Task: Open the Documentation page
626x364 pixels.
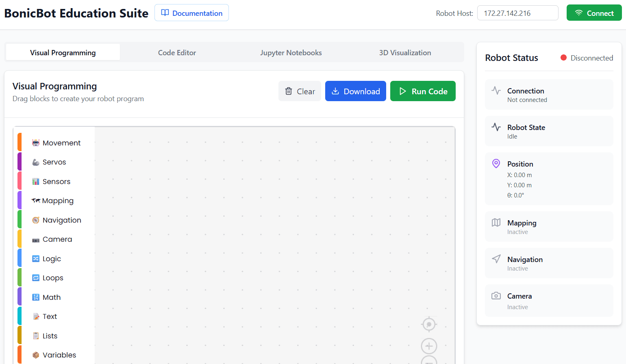Action: coord(191,13)
